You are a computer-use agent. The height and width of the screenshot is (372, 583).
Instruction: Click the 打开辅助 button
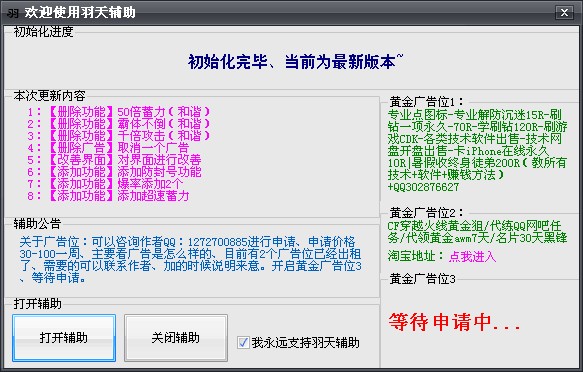click(64, 338)
